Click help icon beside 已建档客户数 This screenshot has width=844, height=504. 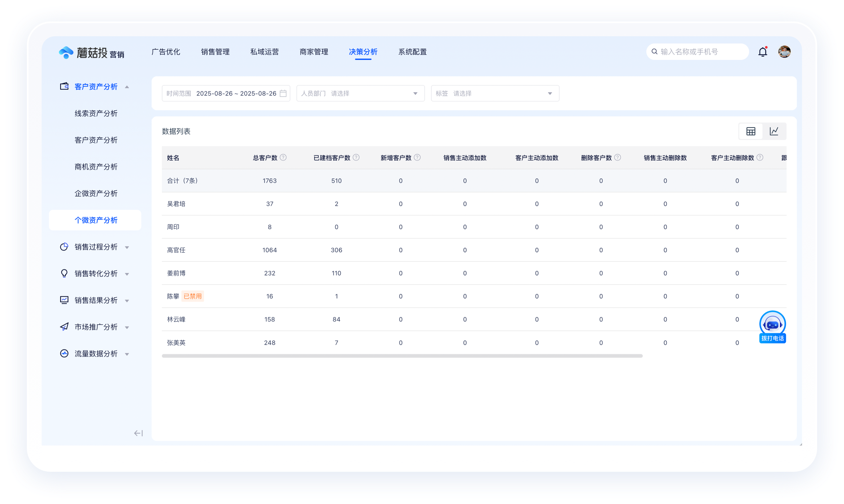coord(356,158)
